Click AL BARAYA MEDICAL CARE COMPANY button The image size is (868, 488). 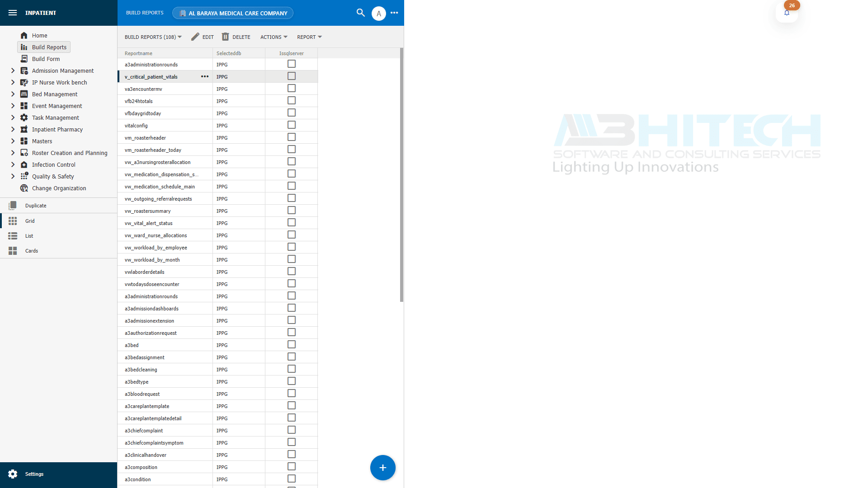232,13
